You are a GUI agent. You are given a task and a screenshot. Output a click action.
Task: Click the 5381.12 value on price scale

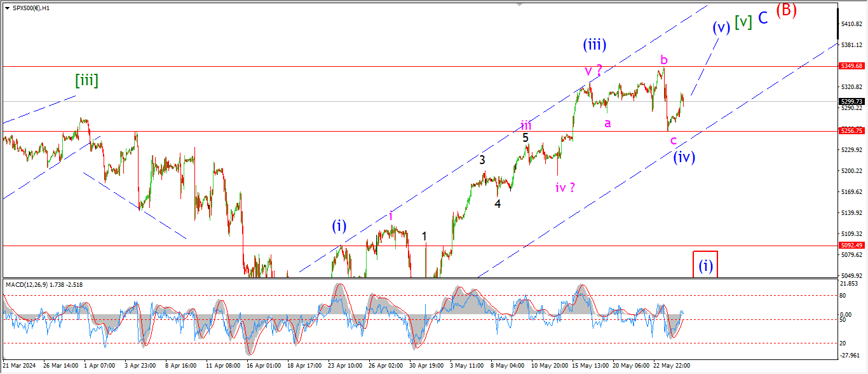pos(850,45)
